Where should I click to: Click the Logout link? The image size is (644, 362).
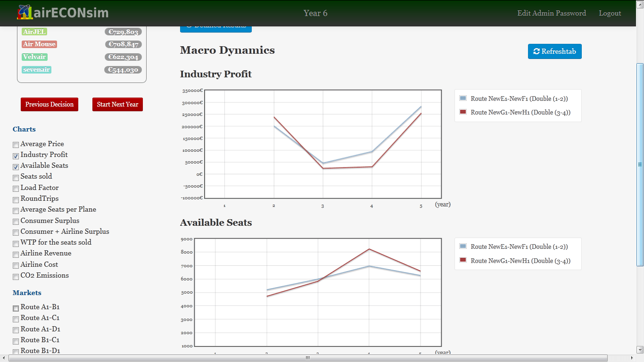point(610,13)
